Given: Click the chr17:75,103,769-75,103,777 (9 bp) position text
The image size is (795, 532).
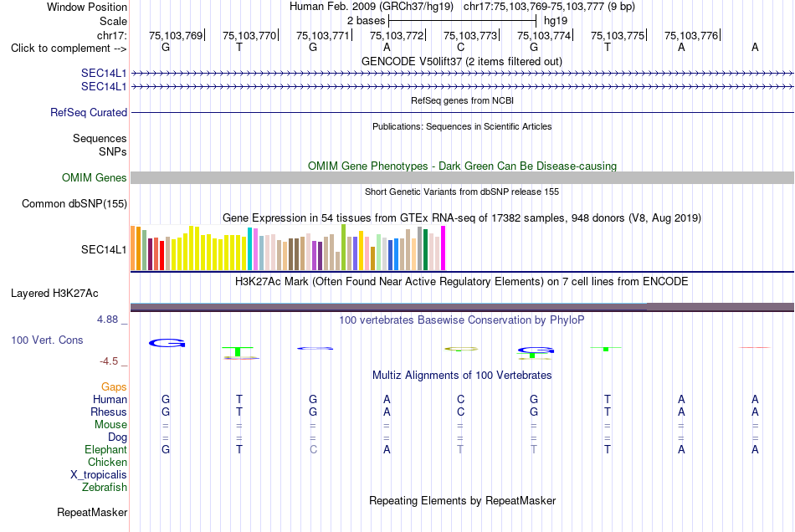Looking at the screenshot, I should click(549, 7).
